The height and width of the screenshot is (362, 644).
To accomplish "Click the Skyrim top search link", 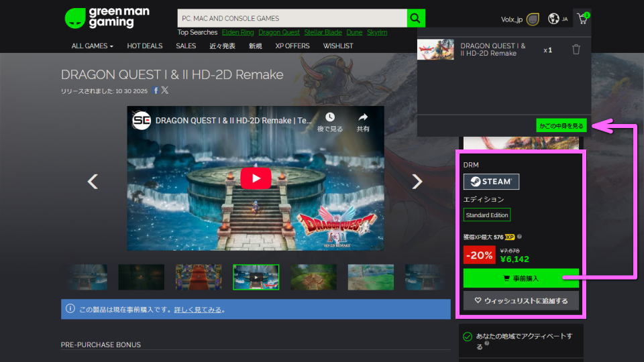I will coord(377,32).
